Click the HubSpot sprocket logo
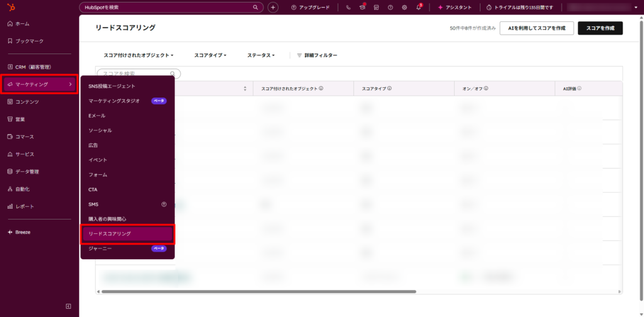 pyautogui.click(x=11, y=7)
